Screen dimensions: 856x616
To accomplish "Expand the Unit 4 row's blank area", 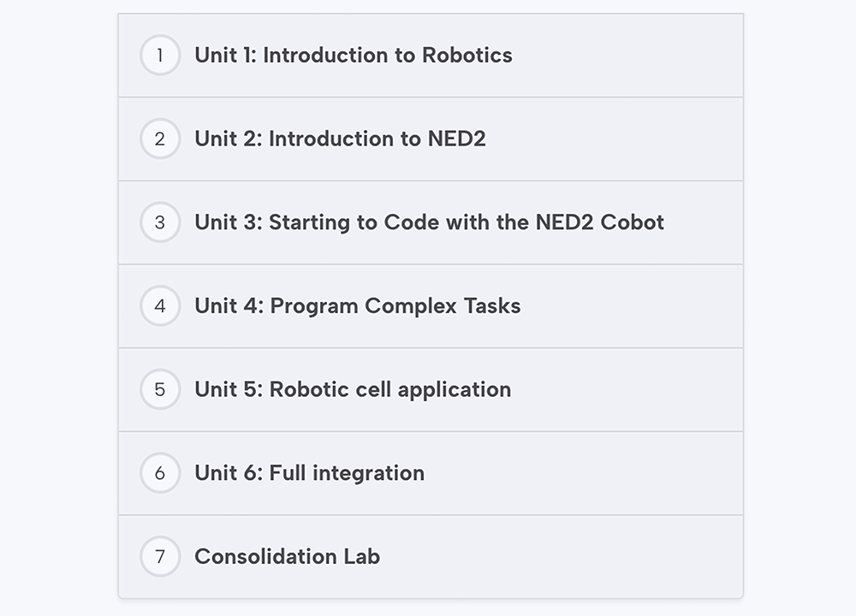I will pos(632,305).
